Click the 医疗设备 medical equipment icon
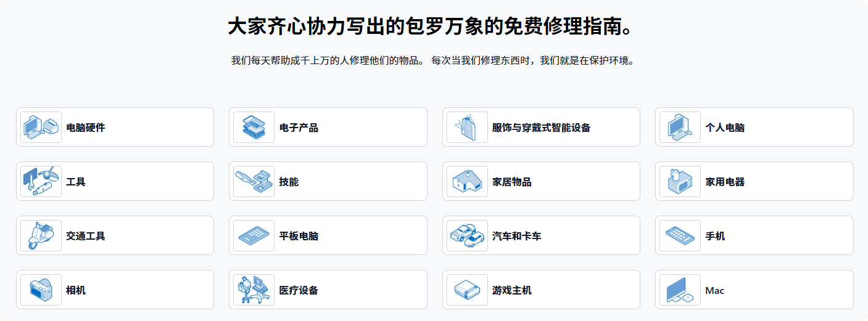Screen dimensions: 868x321 point(254,290)
